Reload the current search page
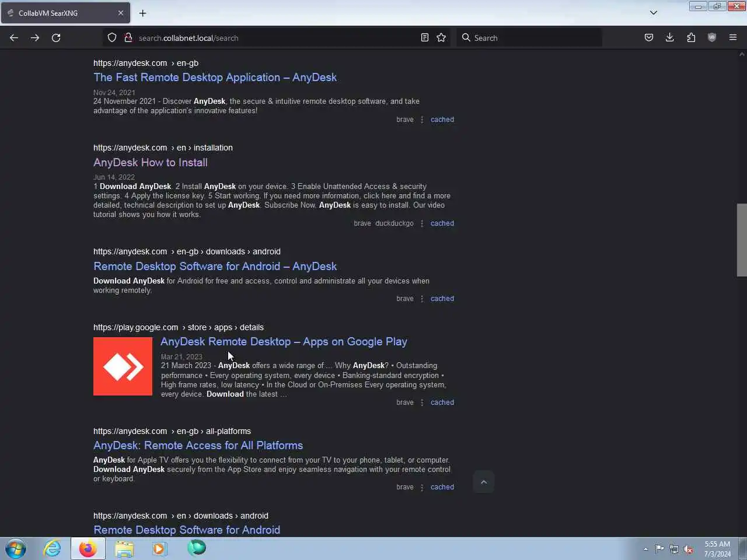Screen dimensions: 747x560 (56, 38)
